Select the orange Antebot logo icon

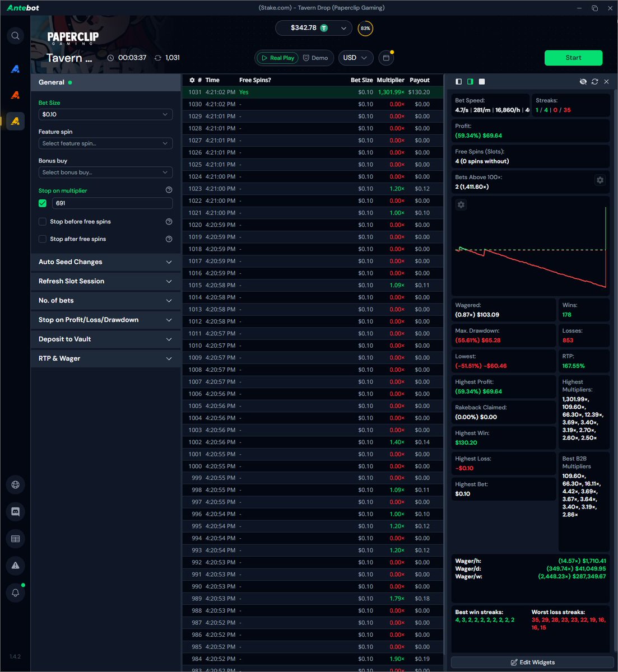(15, 95)
